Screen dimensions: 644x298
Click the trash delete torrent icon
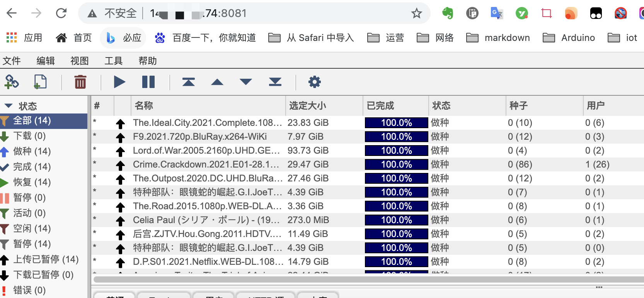[x=80, y=82]
